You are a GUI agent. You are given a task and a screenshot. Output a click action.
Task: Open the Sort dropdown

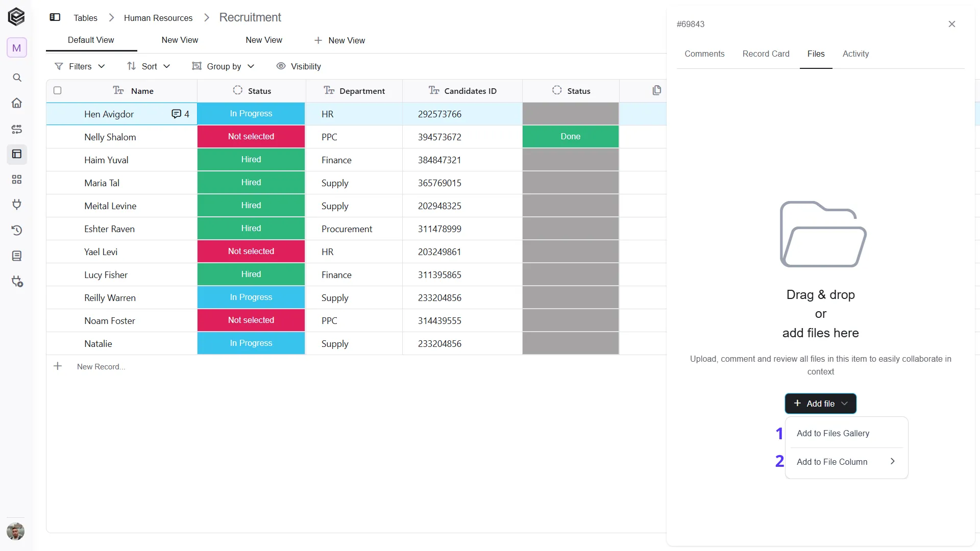click(149, 66)
